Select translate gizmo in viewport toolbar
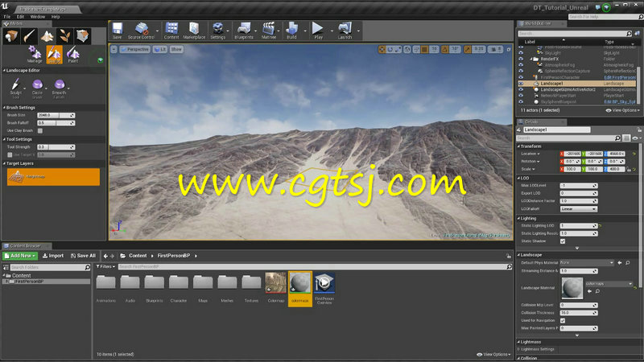 [x=382, y=49]
